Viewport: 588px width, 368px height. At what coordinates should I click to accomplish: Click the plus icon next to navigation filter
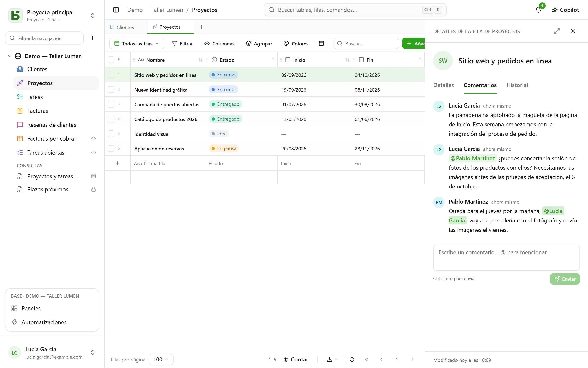coord(92,38)
